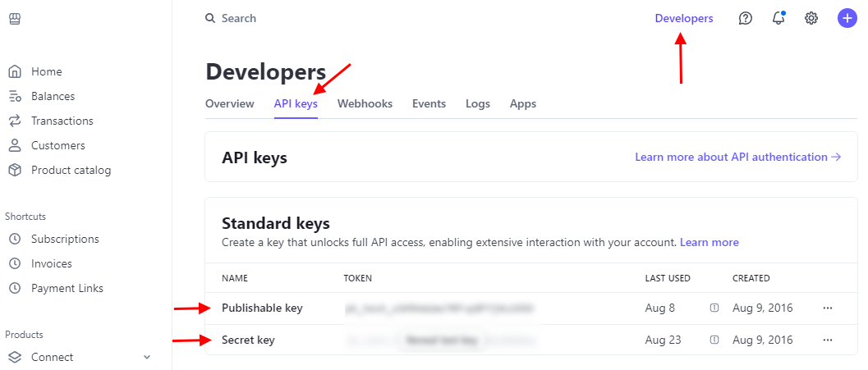Click the clock icon beside Invoices
Screen dimensions: 868x370
15,264
